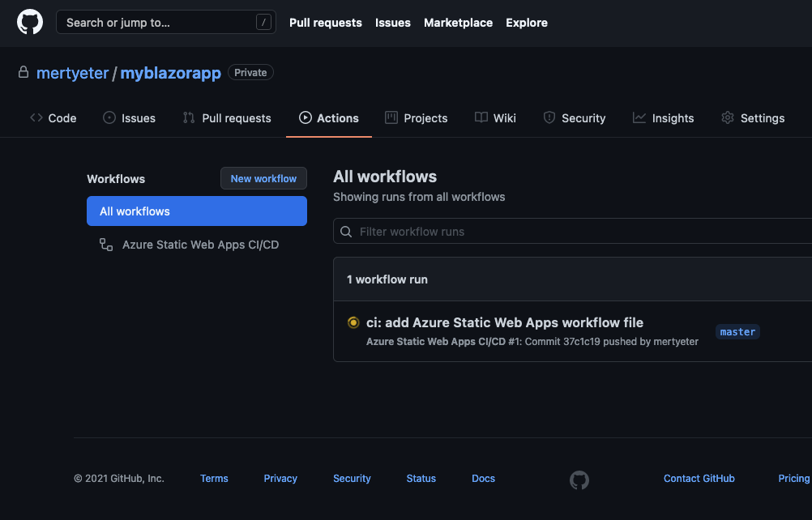This screenshot has height=520, width=812.
Task: Click the 'Showing runs from all workflows' text
Action: (x=419, y=197)
